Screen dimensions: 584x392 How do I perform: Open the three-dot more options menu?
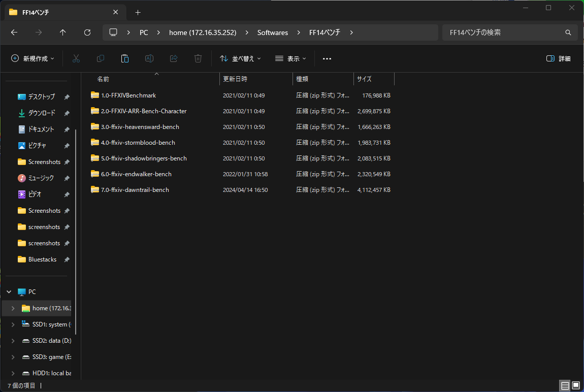[327, 59]
